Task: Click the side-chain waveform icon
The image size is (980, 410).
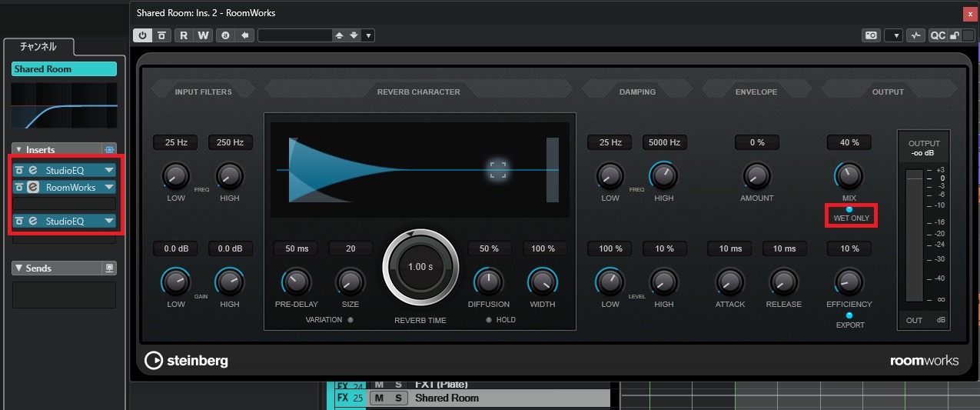Action: pyautogui.click(x=915, y=35)
